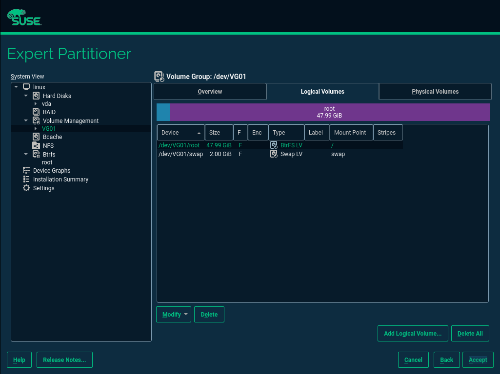Click the Volume Group header icon
This screenshot has height=374, width=500.
click(159, 76)
